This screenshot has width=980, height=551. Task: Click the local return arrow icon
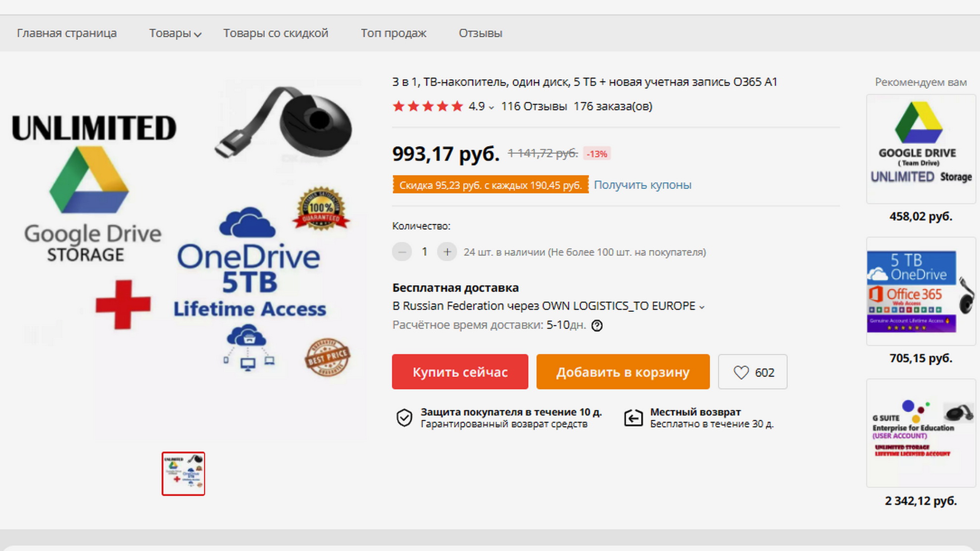pos(633,418)
